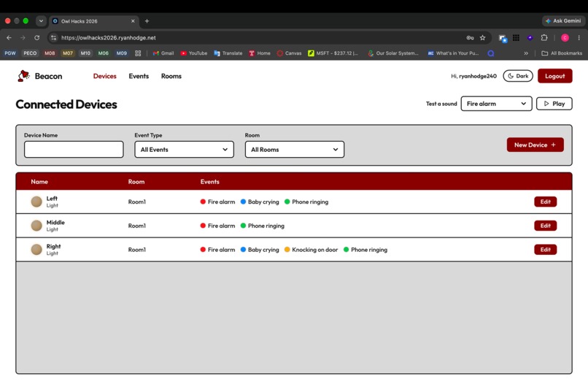The height and width of the screenshot is (382, 588).
Task: Go back with the browser back arrow
Action: pos(9,37)
